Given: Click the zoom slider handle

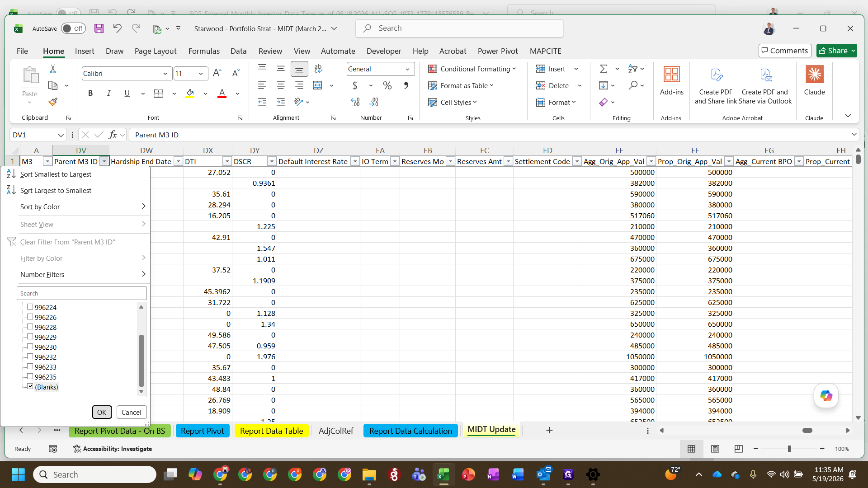Looking at the screenshot, I should tap(789, 449).
